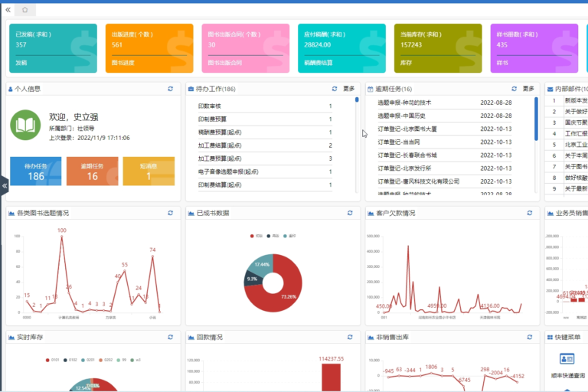588x392 pixels.
Task: Toggle the teal legend in 已成书数据
Action: (289, 236)
